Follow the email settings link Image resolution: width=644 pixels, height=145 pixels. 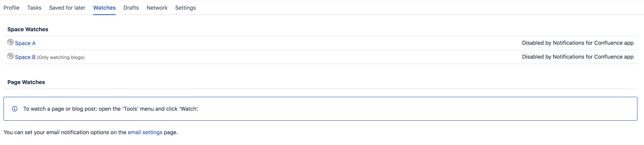point(145,132)
